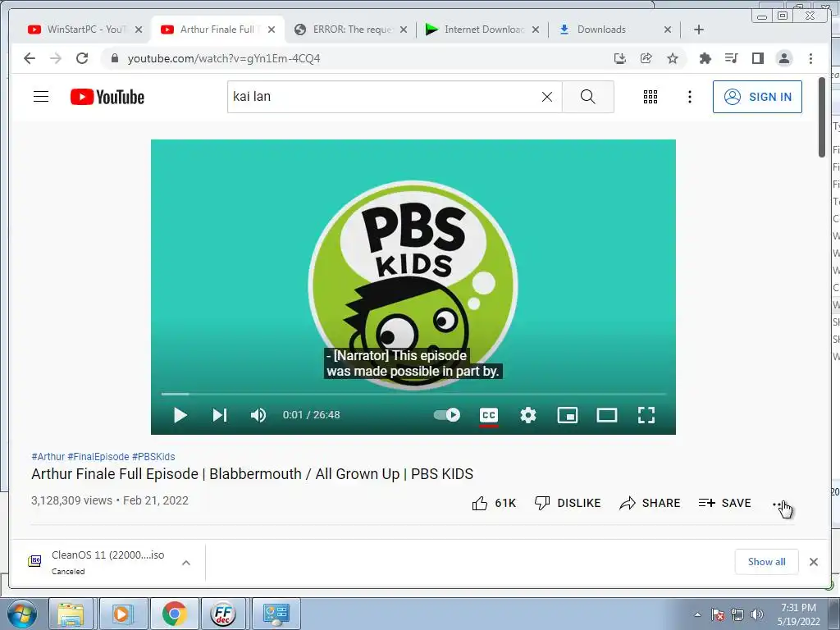
Task: Click the SIGN IN button
Action: [757, 97]
